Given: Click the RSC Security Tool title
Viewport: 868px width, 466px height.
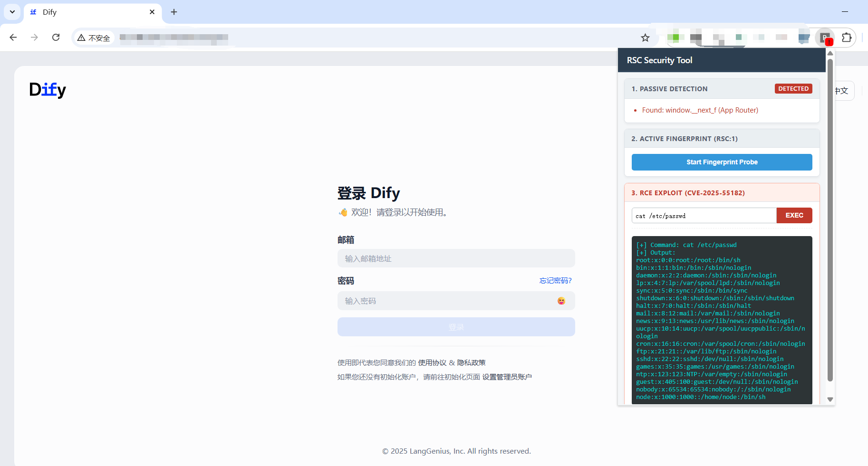Looking at the screenshot, I should point(659,60).
